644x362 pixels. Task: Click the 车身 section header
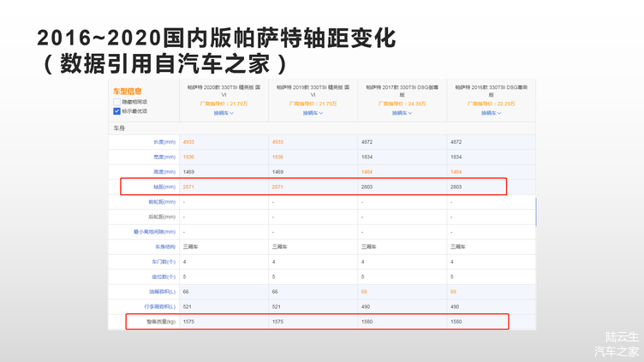[x=119, y=128]
